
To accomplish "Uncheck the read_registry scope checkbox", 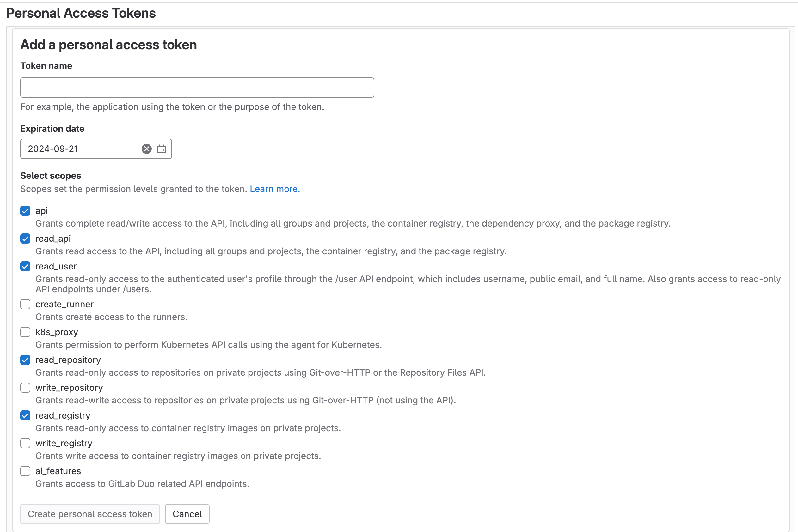I will 26,416.
